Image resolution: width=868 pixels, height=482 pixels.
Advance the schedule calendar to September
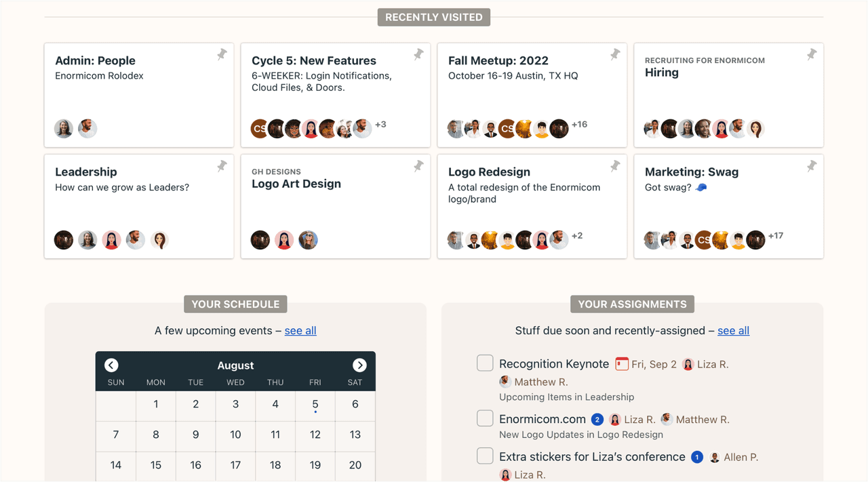[359, 365]
